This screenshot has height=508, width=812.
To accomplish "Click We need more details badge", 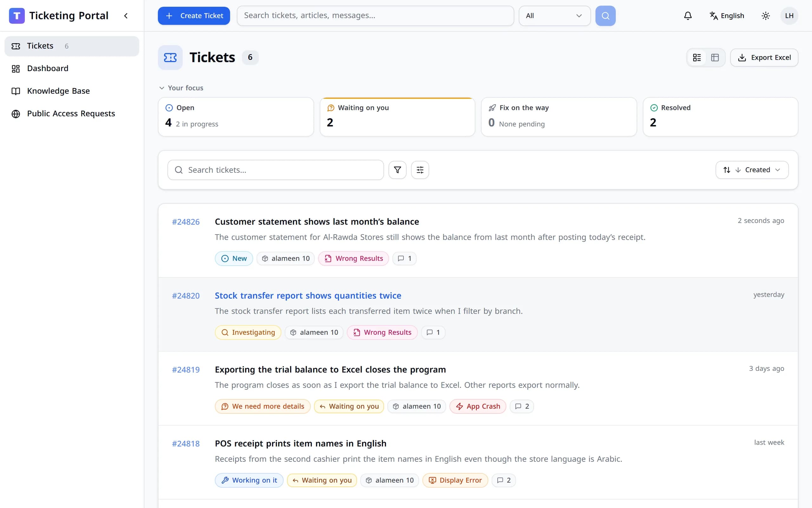I will pos(263,406).
